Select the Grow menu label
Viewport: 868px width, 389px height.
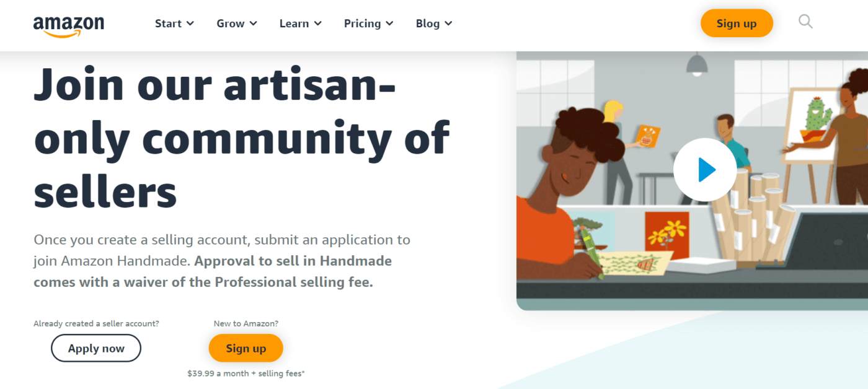[230, 24]
